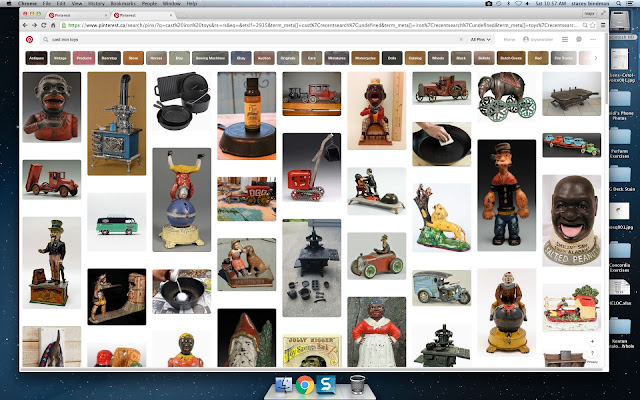Select the Antiques filter chip
This screenshot has width=640, height=400.
click(36, 58)
